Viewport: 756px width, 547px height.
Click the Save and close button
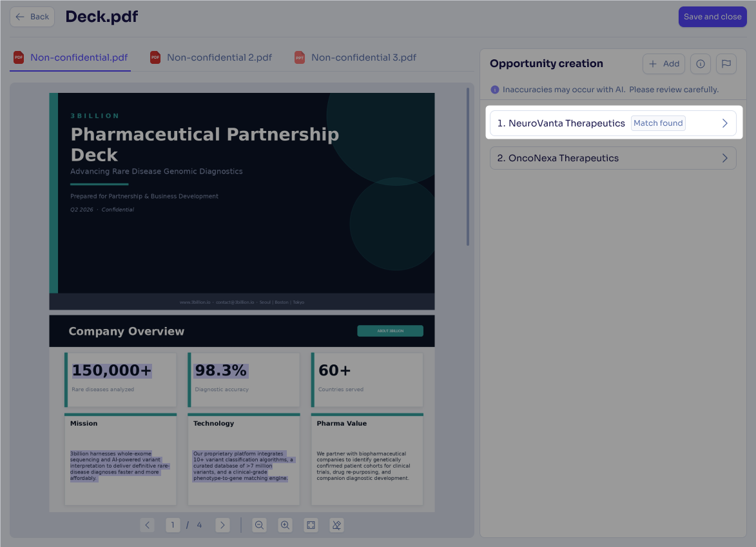[x=712, y=17]
